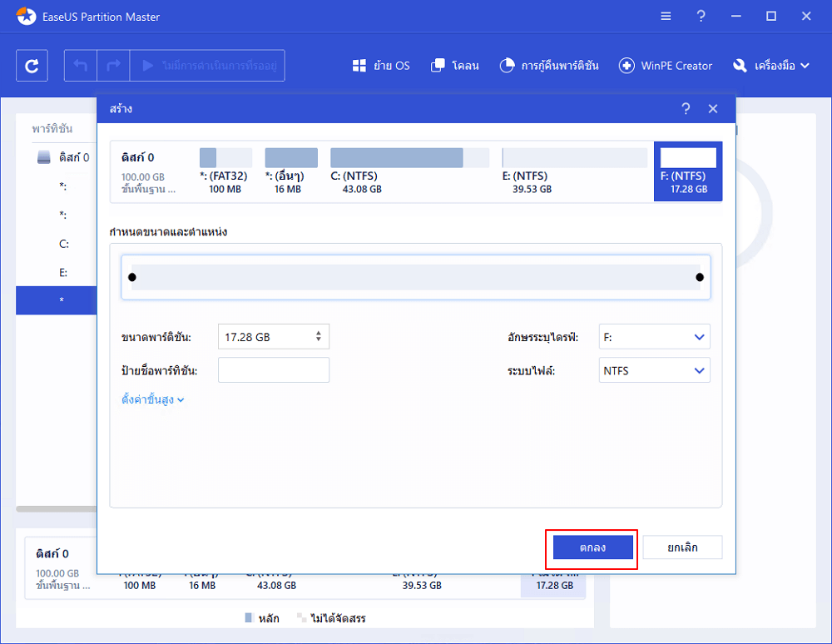Click the 43.08 GB block in bottom disk map
832x644 pixels.
pyautogui.click(x=277, y=585)
